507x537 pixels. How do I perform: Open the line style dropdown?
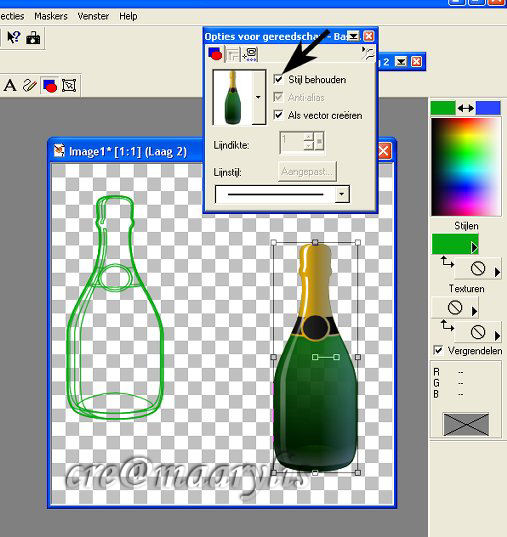point(342,194)
